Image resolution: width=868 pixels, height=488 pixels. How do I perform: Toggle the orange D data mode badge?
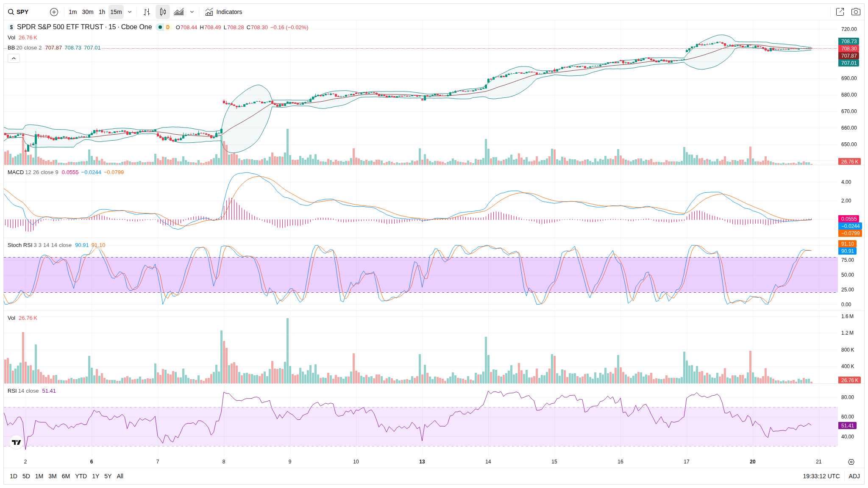(168, 27)
